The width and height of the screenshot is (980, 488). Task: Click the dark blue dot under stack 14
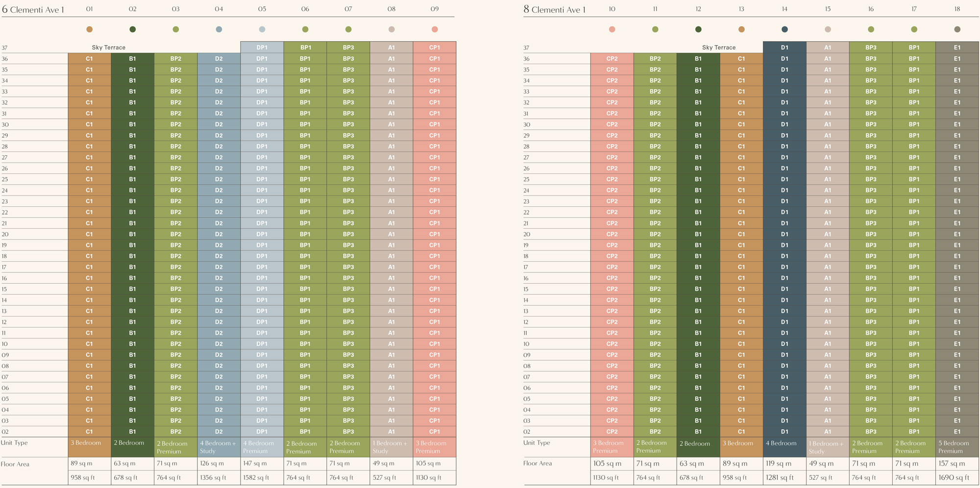point(784,29)
